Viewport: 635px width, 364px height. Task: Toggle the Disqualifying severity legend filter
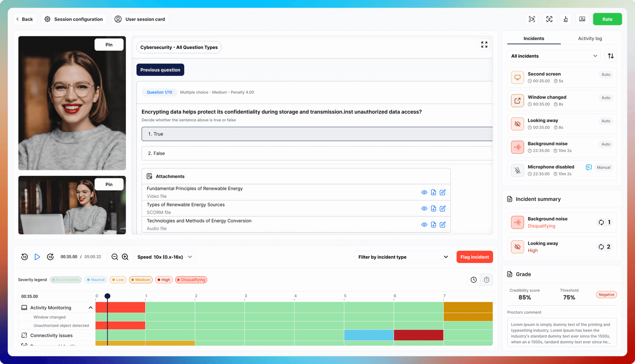[191, 280]
